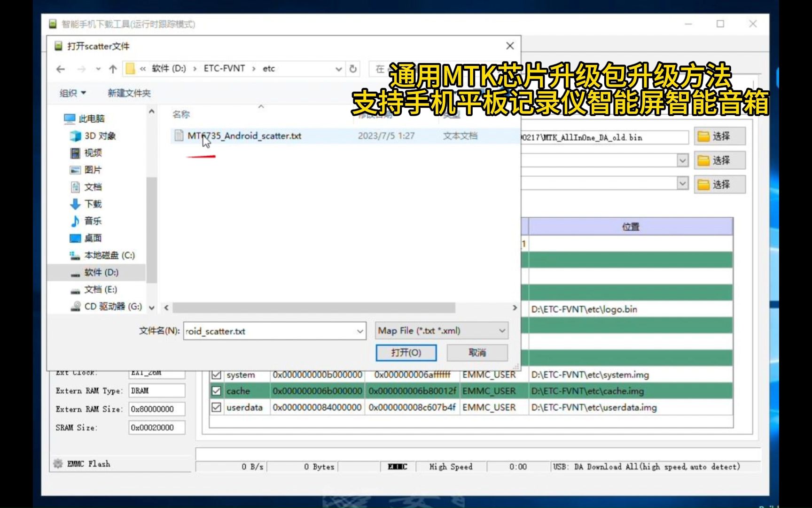The height and width of the screenshot is (508, 812).
Task: Click the sidebar scroll-down arrow
Action: pos(151,308)
